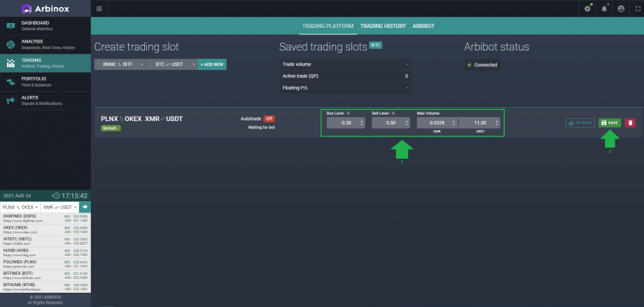The height and width of the screenshot is (307, 644).
Task: Open Dashboard General statistics
Action: point(45,26)
